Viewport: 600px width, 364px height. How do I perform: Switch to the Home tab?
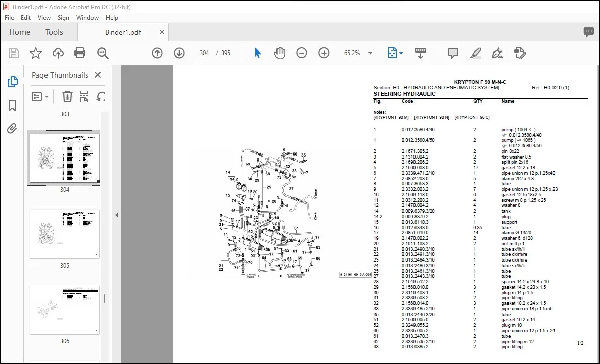tap(20, 32)
